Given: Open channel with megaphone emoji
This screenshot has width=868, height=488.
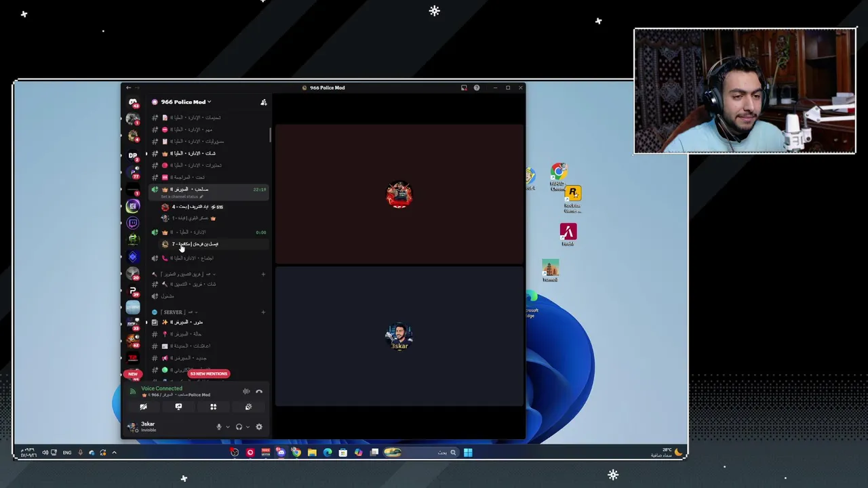Looking at the screenshot, I should (x=209, y=358).
